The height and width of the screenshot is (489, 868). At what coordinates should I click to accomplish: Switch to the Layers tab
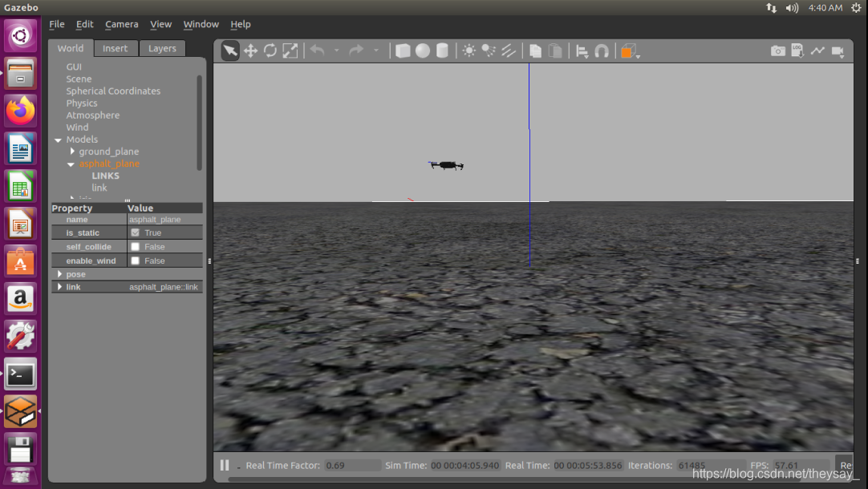pyautogui.click(x=162, y=48)
